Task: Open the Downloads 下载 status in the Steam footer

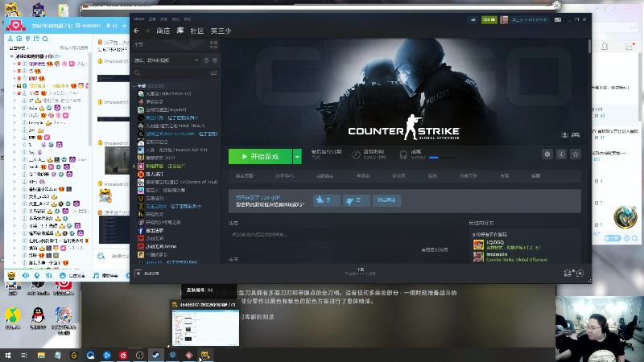Action: coord(360,272)
